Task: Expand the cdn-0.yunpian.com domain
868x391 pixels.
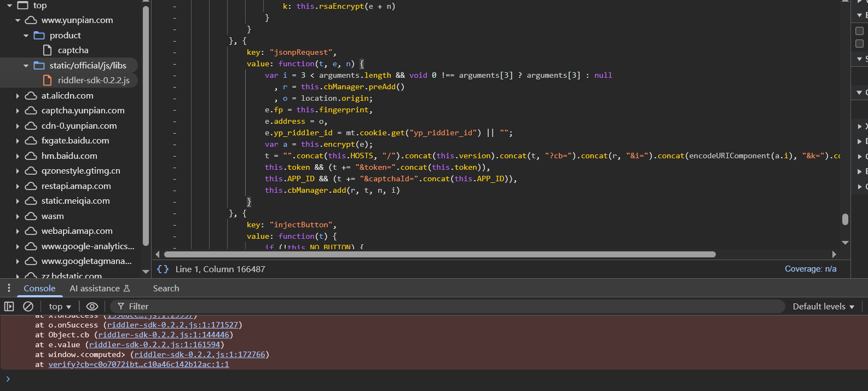Action: (x=18, y=126)
